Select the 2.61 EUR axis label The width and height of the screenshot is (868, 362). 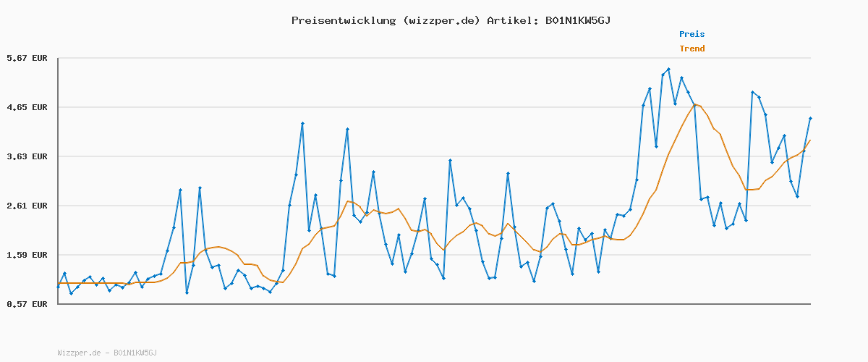(x=27, y=206)
